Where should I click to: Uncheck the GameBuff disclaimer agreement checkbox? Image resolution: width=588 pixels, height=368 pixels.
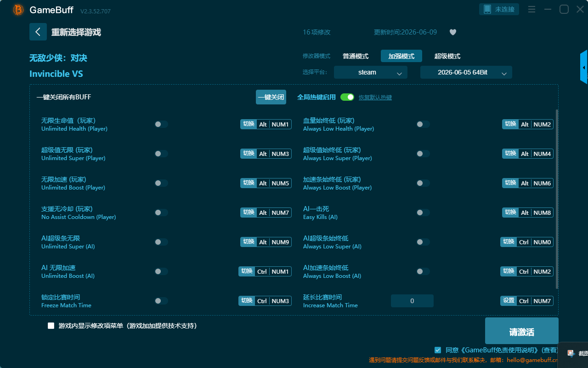438,350
